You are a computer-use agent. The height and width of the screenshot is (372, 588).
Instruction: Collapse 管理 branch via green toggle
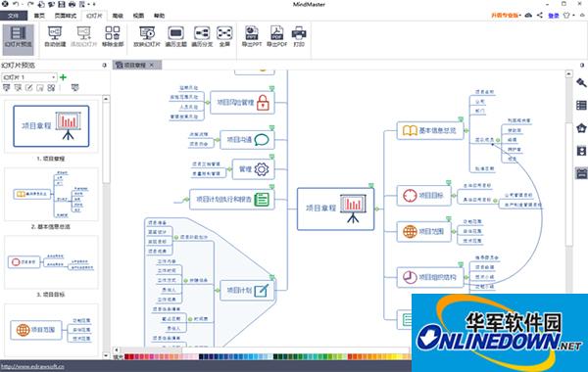(229, 169)
